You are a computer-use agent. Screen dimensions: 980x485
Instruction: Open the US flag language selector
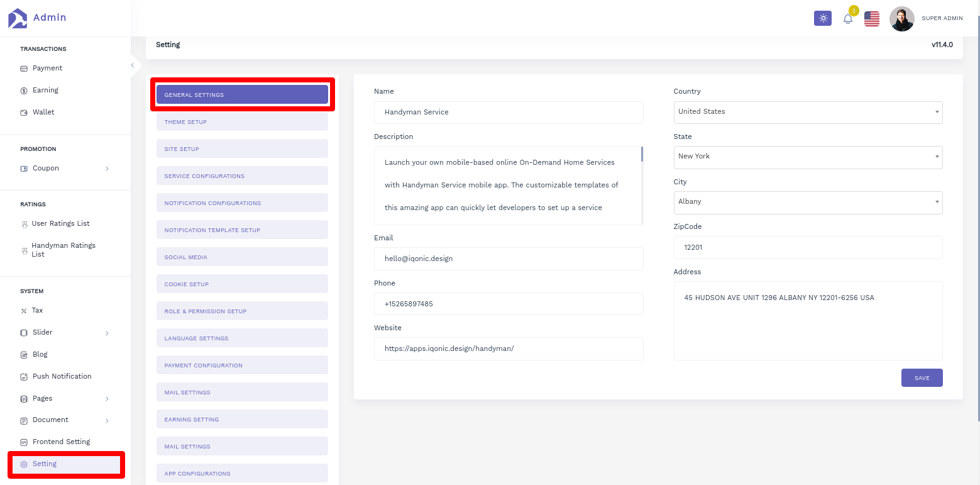pyautogui.click(x=872, y=19)
